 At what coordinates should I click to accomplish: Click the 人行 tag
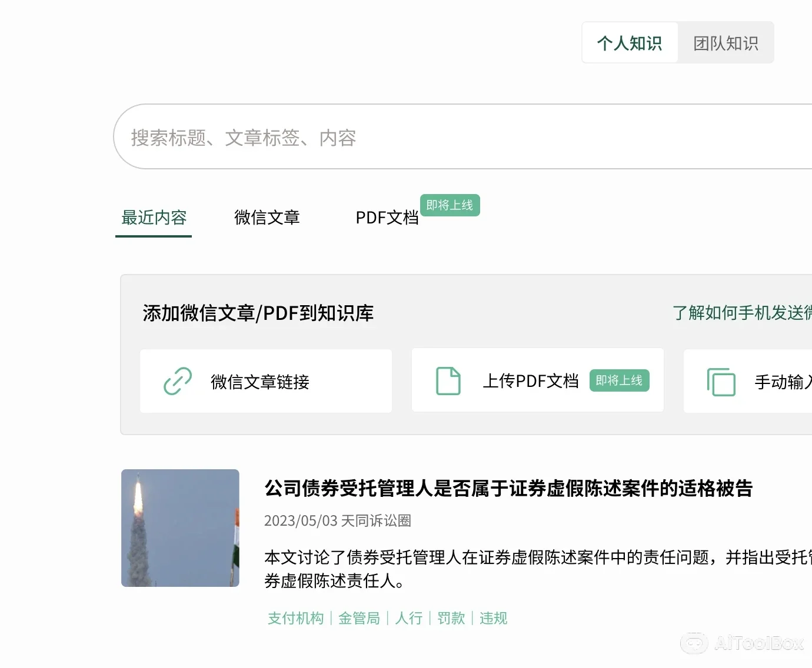click(x=409, y=618)
